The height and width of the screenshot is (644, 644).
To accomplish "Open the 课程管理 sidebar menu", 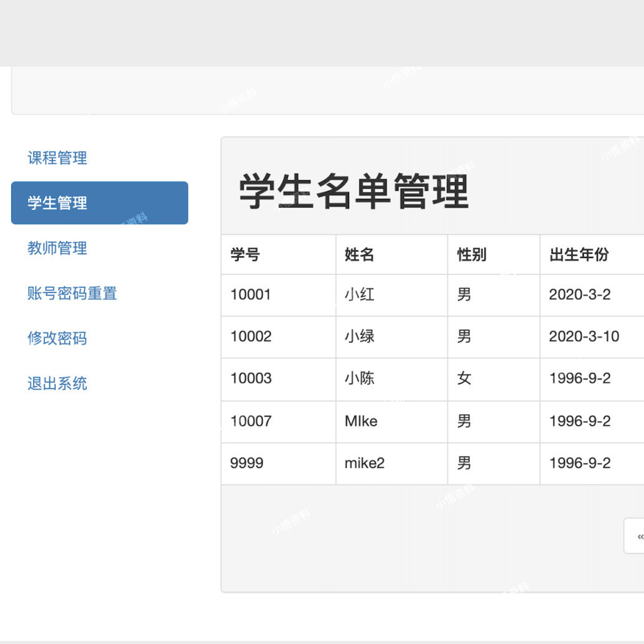I will pyautogui.click(x=57, y=158).
